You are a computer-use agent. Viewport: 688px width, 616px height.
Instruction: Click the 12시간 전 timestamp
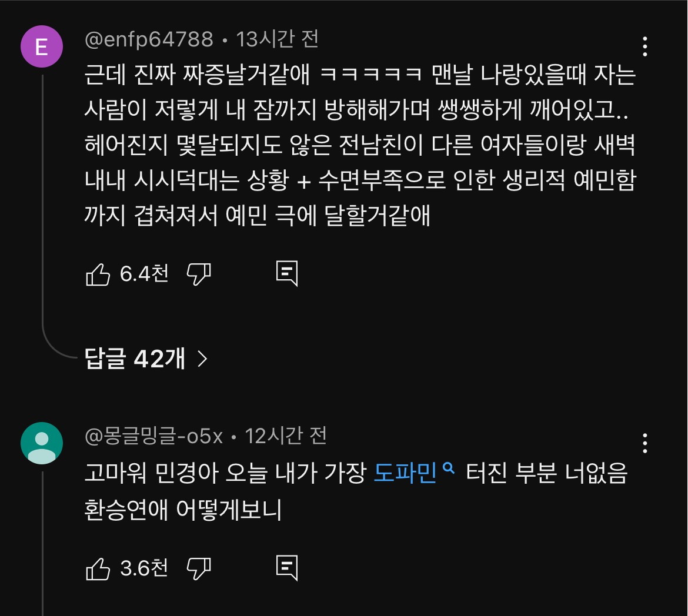[x=285, y=436]
